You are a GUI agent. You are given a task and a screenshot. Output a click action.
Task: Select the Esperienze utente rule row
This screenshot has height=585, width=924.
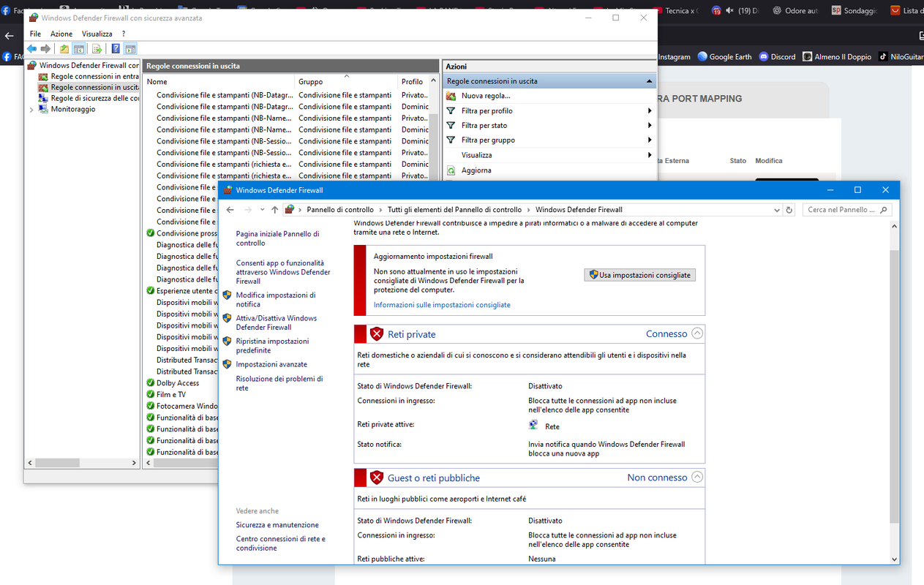182,291
